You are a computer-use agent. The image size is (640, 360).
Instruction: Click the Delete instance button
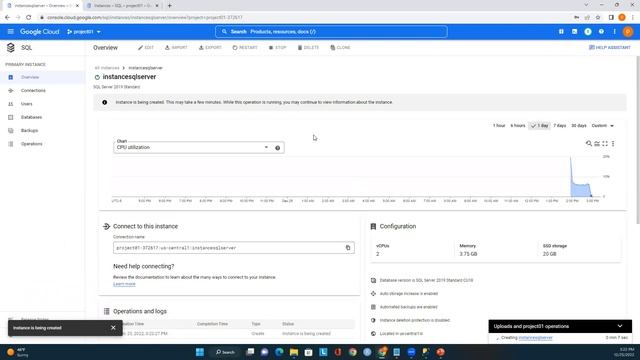tap(309, 48)
